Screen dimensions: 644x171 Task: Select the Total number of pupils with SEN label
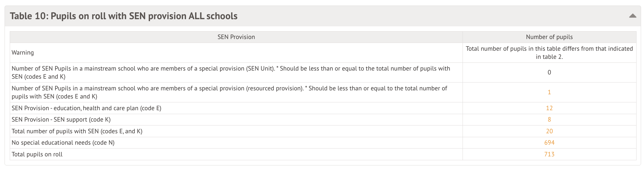click(77, 131)
